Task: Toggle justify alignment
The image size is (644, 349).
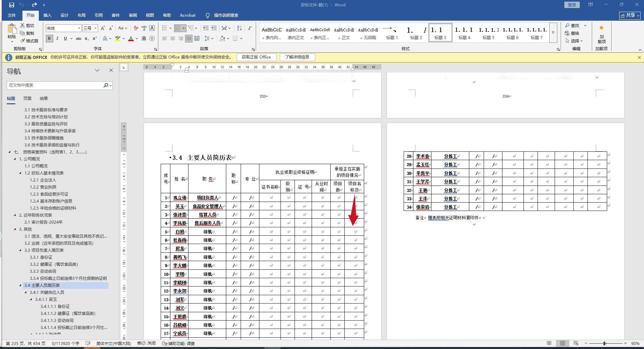Action: (189, 38)
